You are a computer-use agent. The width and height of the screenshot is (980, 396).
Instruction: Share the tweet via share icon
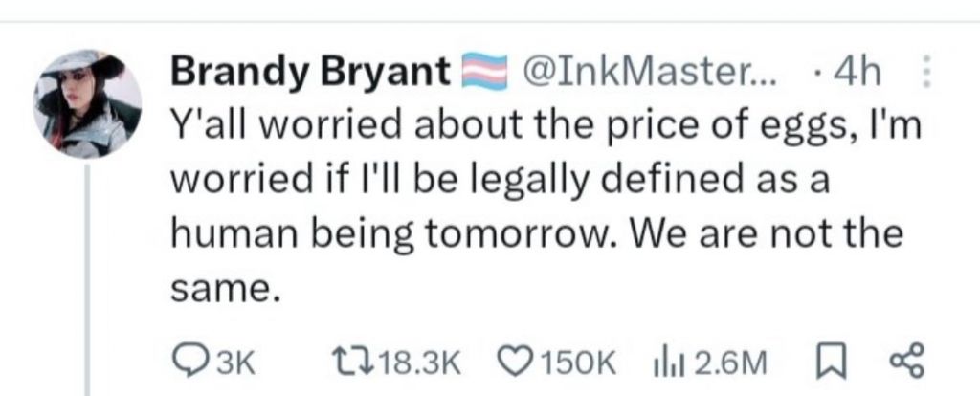tap(903, 361)
